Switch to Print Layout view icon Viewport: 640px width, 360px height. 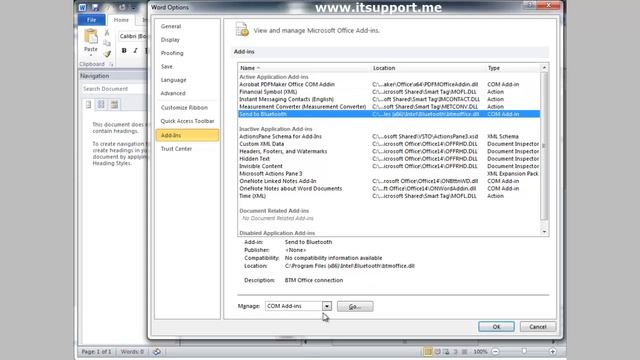428,351
